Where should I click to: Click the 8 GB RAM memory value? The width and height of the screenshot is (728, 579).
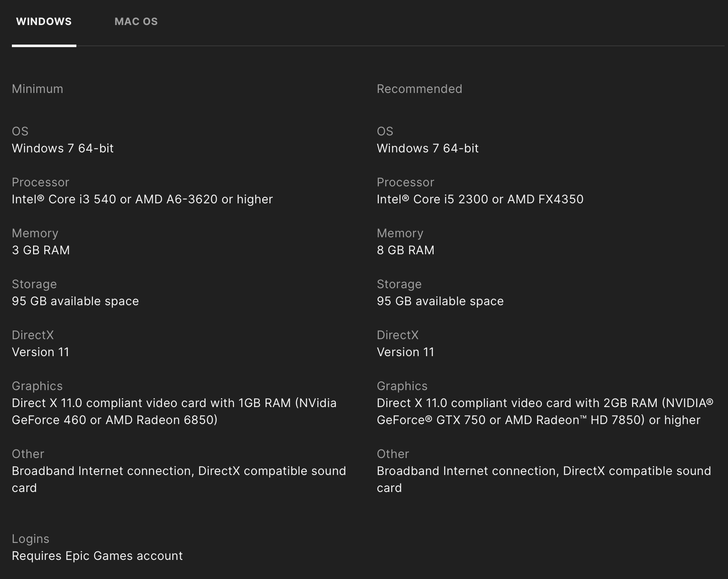click(406, 250)
